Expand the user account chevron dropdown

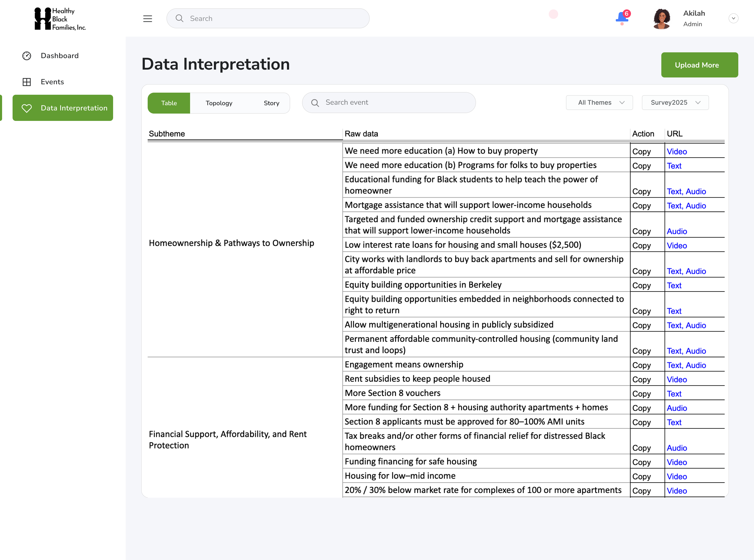click(733, 18)
